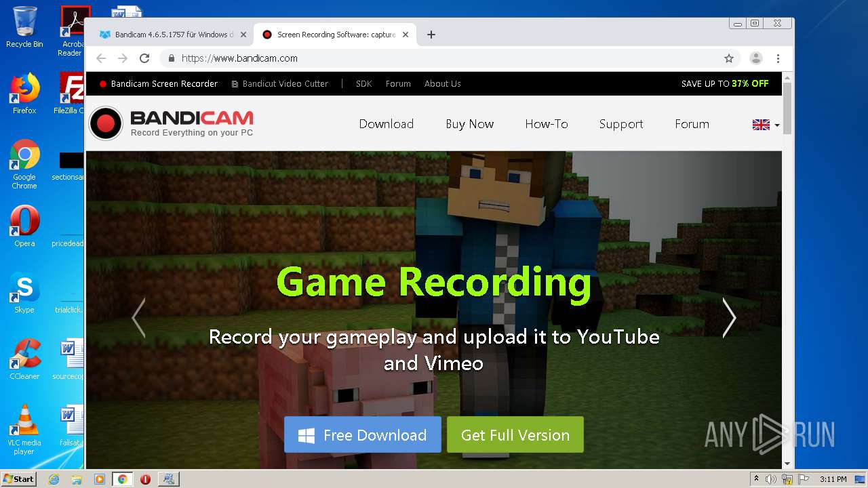This screenshot has width=868, height=488.
Task: Click SAVE UP TO 37% OFF offer
Action: [725, 84]
